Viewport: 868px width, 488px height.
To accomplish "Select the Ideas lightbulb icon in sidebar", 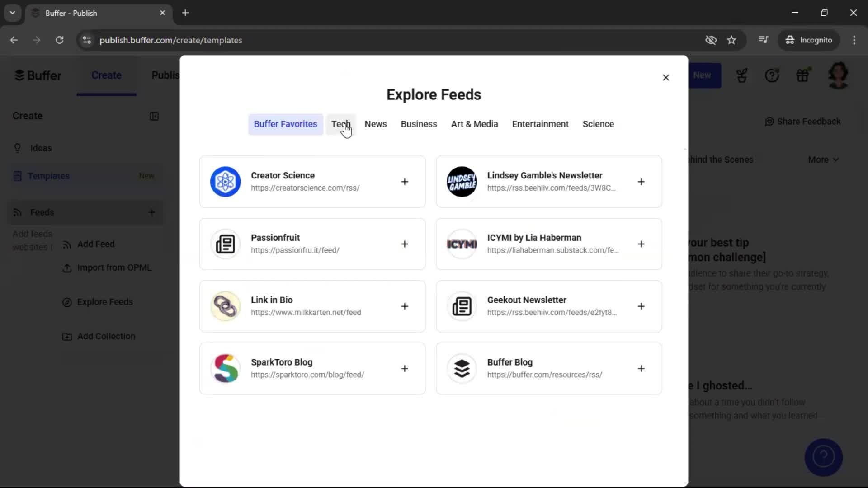I will click(x=17, y=148).
